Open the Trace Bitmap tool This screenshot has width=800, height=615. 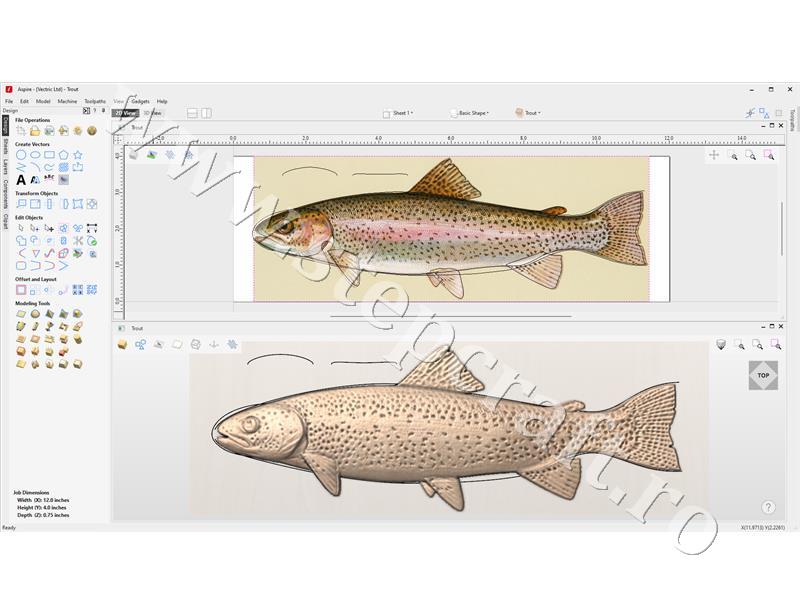click(63, 180)
